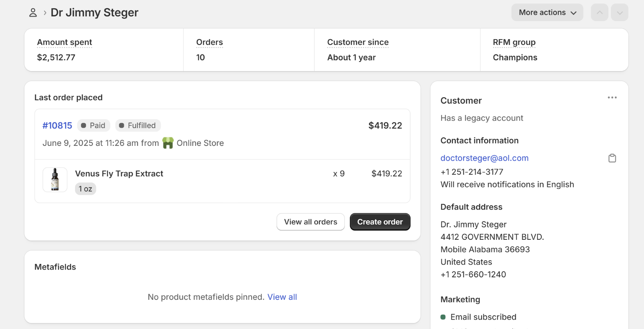Click the Customer since label

(x=358, y=42)
